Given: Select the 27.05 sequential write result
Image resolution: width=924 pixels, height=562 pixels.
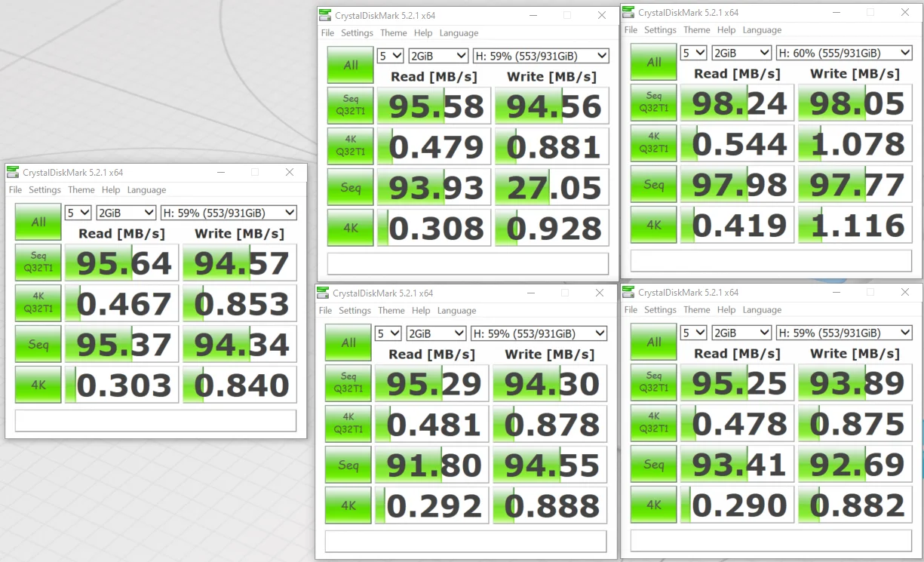Looking at the screenshot, I should 552,187.
